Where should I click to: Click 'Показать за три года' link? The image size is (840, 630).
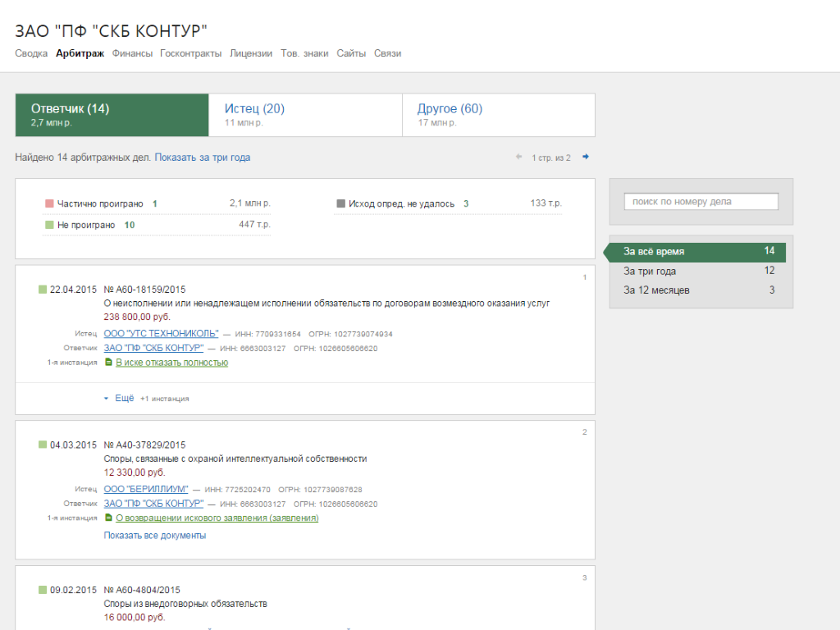click(x=203, y=157)
